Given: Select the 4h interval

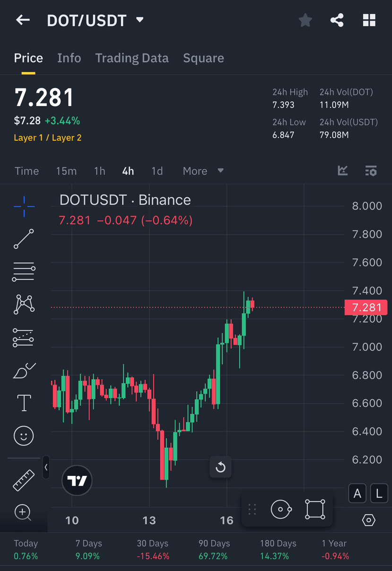Looking at the screenshot, I should click(x=128, y=171).
